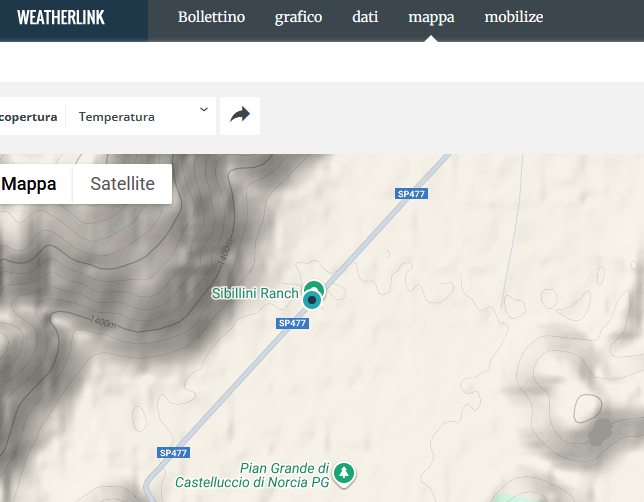
Task: Switch map view to Satellite
Action: point(122,184)
